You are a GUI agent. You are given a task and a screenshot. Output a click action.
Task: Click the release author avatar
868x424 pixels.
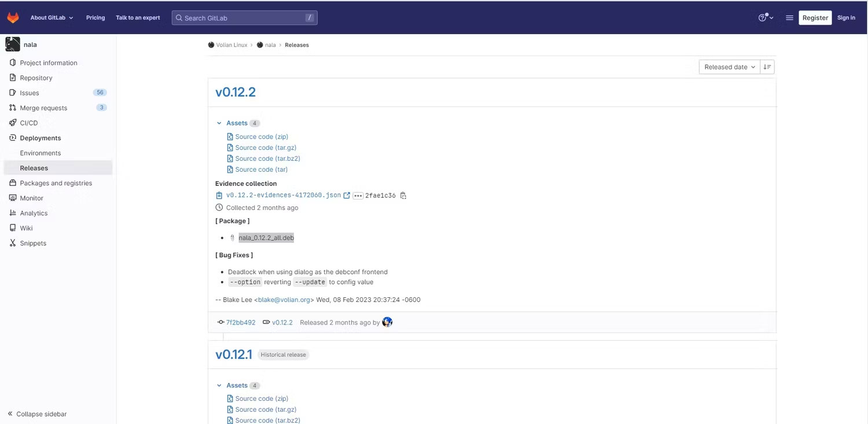(x=388, y=322)
